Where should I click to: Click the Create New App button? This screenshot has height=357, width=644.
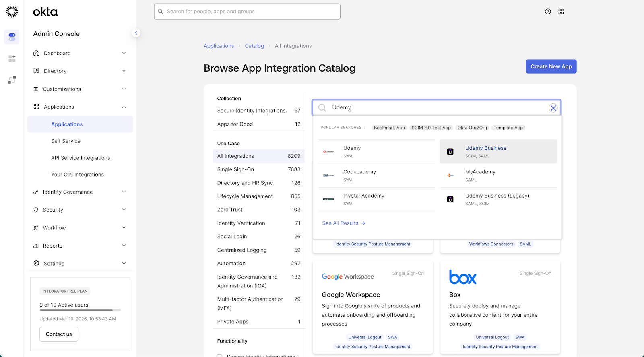point(551,66)
